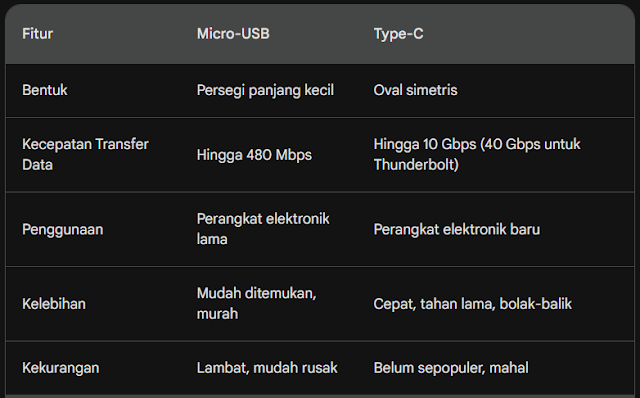The image size is (640, 398).
Task: Click the Hingga 480 Mbps cell
Action: [254, 155]
